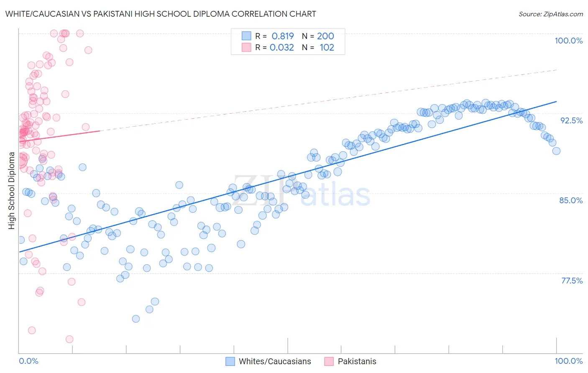The image size is (588, 373).
Task: Select the Whites/Caucasians legend label
Action: point(275,361)
